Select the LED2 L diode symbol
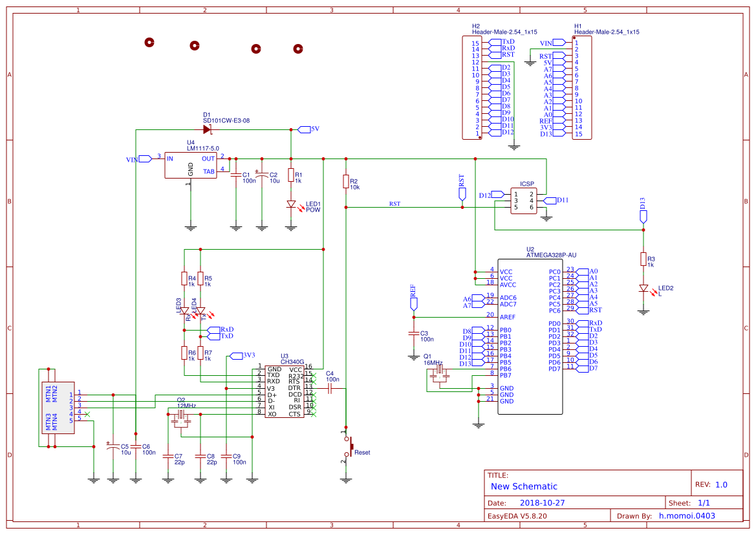Screen dimensions: 756x535 [x=643, y=289]
